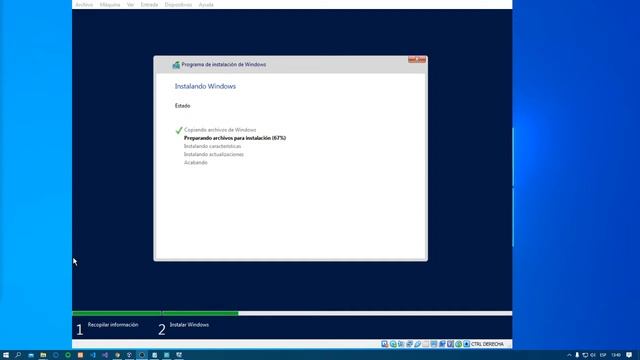Click 'Instalando actualizaciones' status line
Viewport: 640px width, 360px height.
tap(213, 154)
